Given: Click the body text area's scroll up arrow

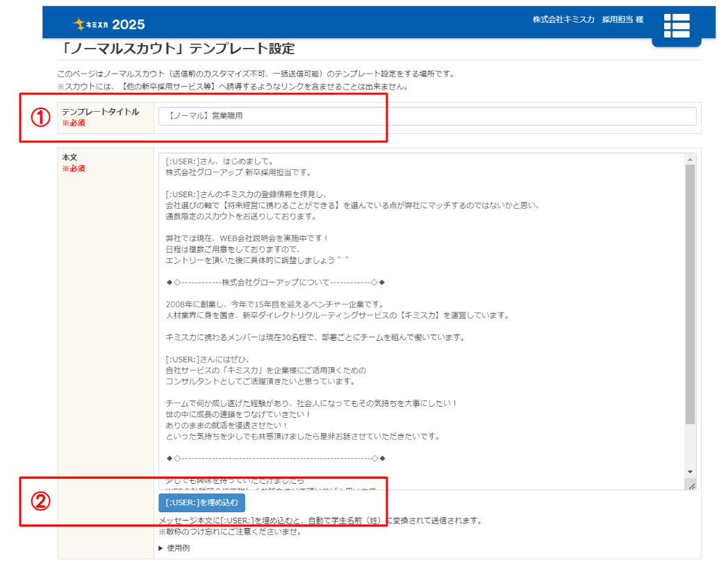Looking at the screenshot, I should click(x=690, y=160).
